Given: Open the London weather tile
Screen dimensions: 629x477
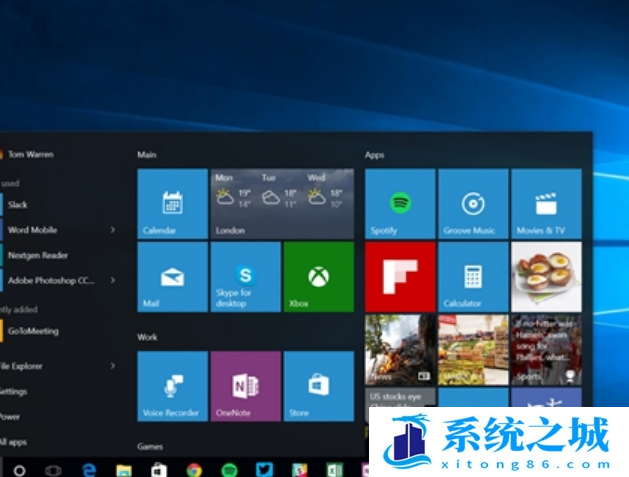Looking at the screenshot, I should coord(282,204).
